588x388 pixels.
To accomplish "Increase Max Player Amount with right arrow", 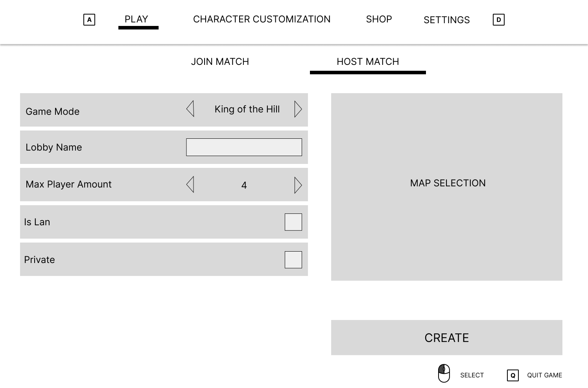I will 298,185.
